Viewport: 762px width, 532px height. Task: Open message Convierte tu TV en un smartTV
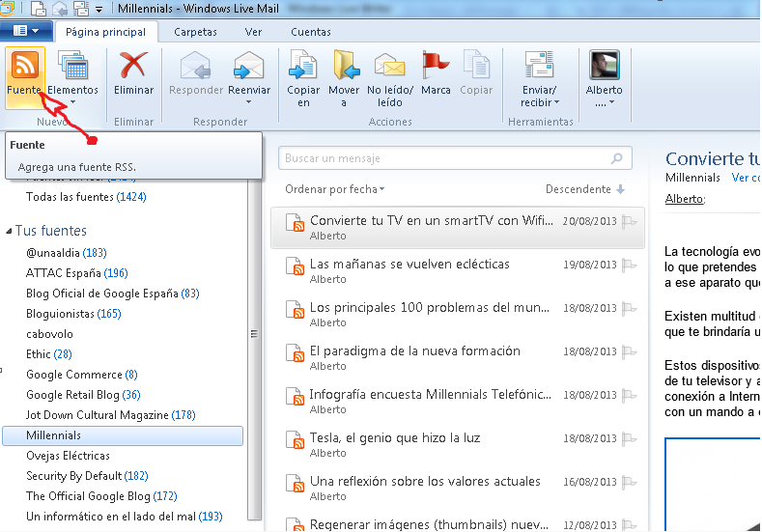pos(458,228)
